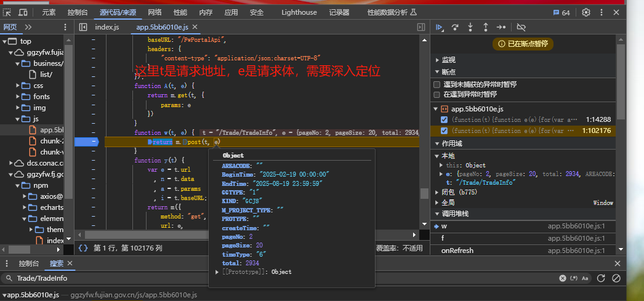Refresh the search results
This screenshot has width=644, height=301.
[601, 278]
